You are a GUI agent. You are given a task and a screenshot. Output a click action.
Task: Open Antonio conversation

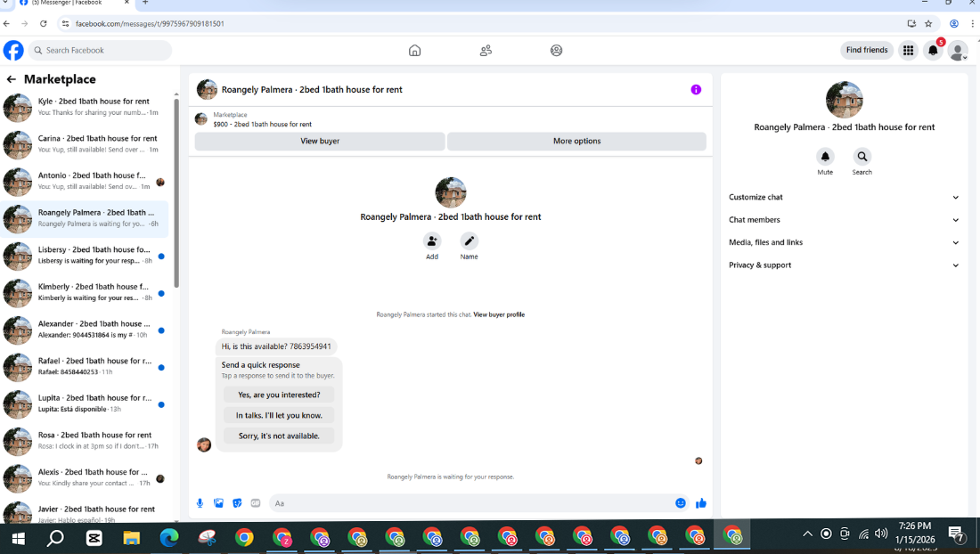point(85,181)
